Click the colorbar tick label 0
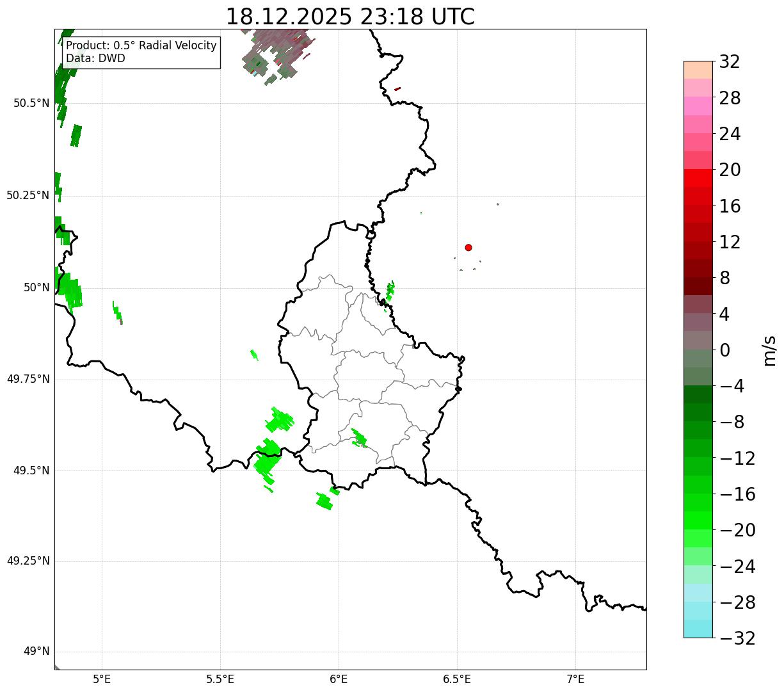 coord(724,350)
